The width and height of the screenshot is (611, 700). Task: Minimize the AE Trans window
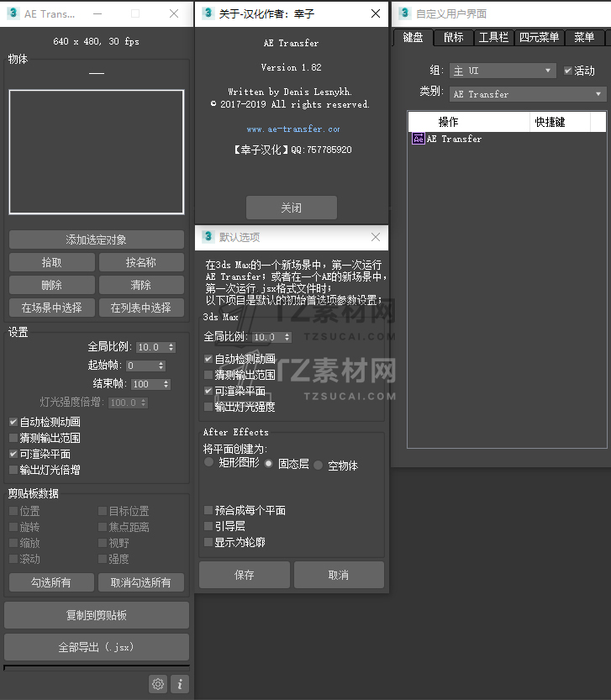point(97,13)
